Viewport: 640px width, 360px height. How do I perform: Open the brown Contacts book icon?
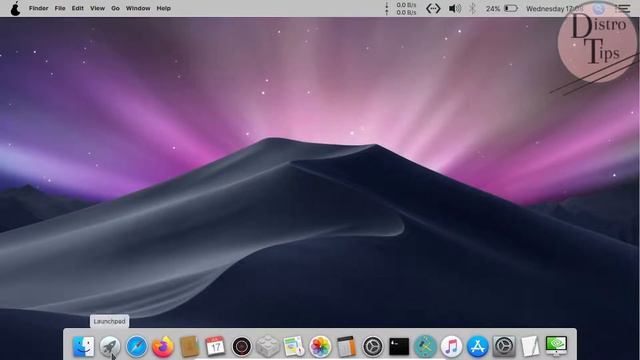click(189, 347)
